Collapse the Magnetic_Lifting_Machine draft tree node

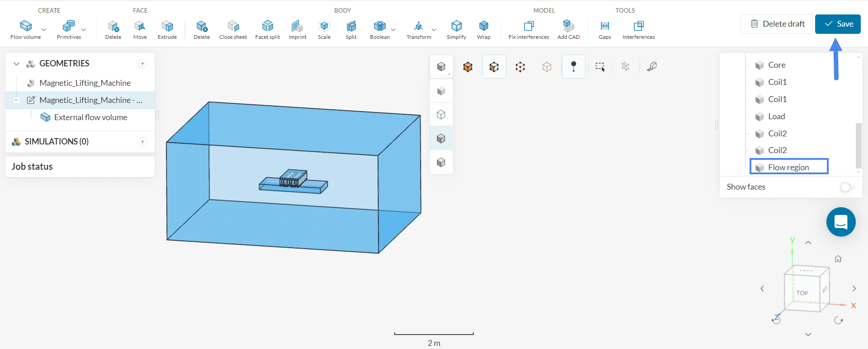click(x=16, y=100)
